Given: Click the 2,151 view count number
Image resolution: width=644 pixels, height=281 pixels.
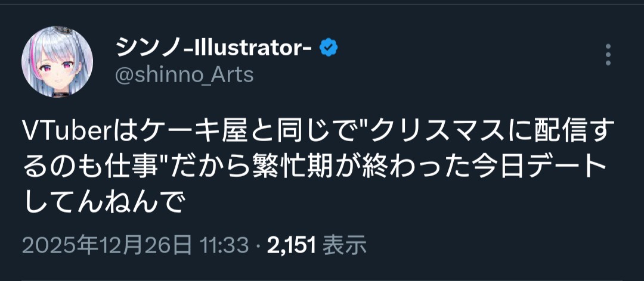Looking at the screenshot, I should click(x=291, y=244).
